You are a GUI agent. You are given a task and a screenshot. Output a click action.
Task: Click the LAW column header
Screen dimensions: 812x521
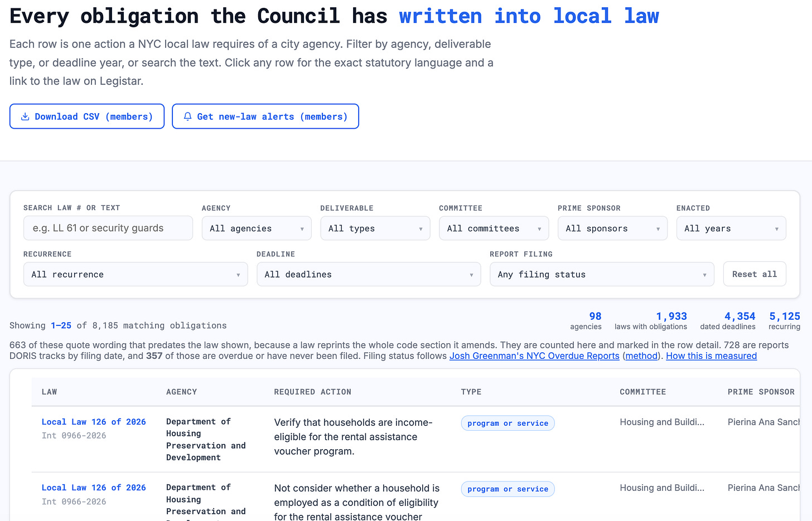tap(49, 392)
